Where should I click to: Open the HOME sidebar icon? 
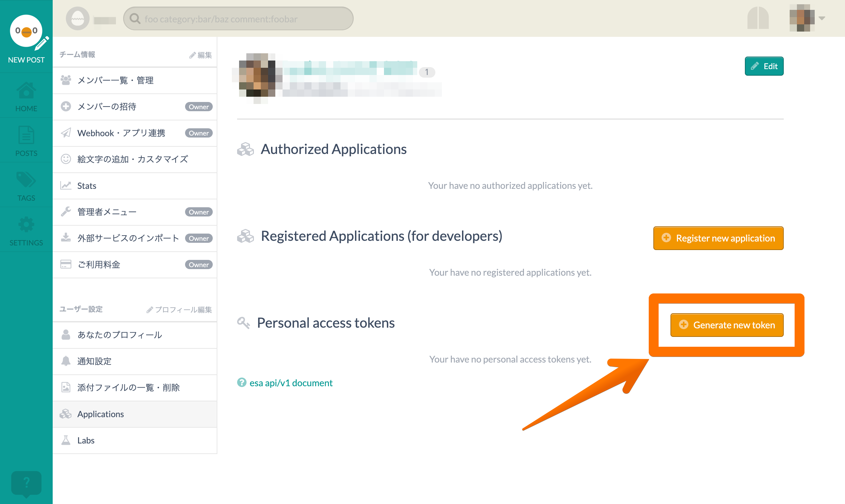[x=26, y=91]
